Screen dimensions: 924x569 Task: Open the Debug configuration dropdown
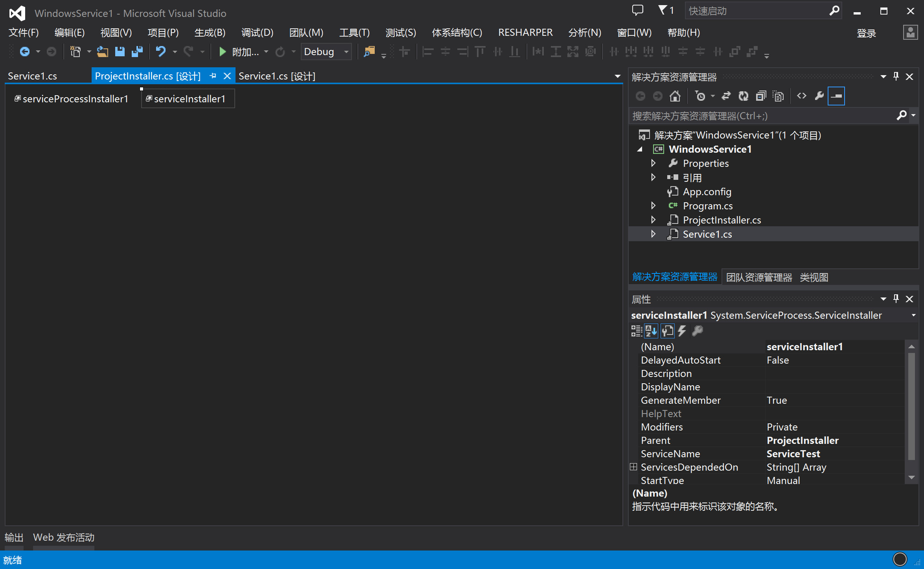tap(346, 52)
